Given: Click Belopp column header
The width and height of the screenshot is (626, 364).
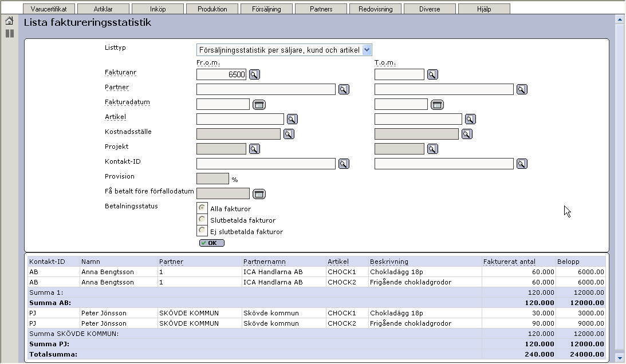Looking at the screenshot, I should point(568,262).
